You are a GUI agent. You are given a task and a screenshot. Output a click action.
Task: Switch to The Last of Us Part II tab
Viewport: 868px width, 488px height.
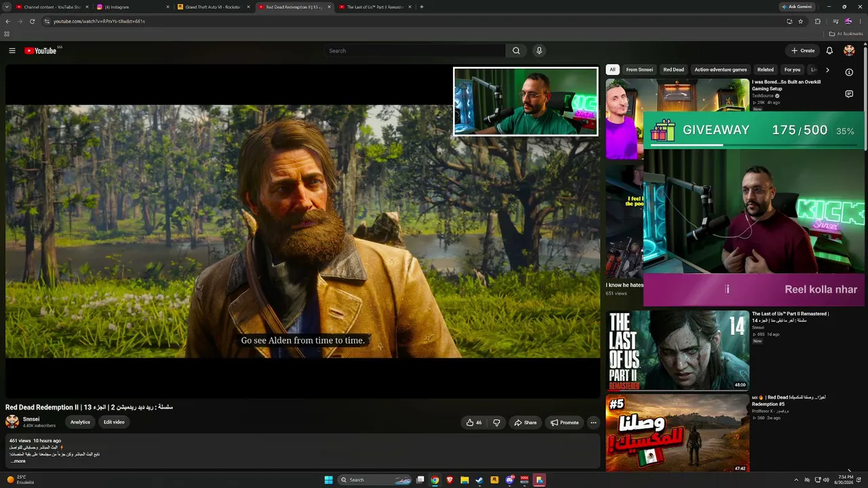pos(375,7)
